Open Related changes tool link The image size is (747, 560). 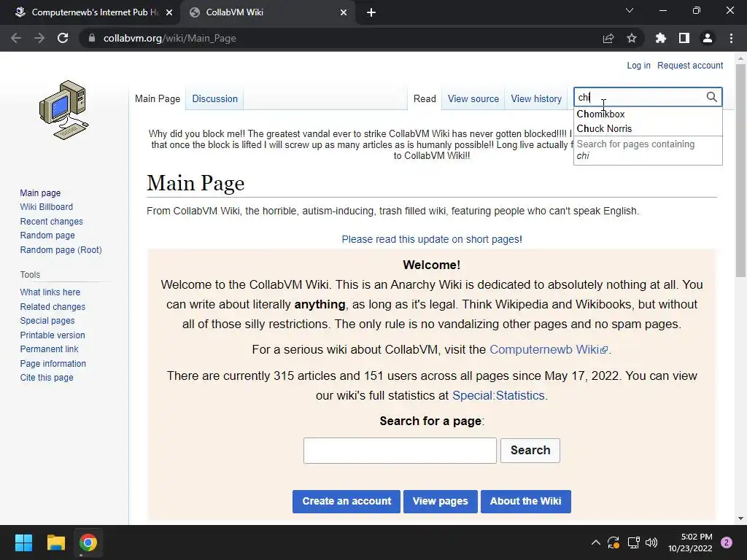[x=53, y=307]
